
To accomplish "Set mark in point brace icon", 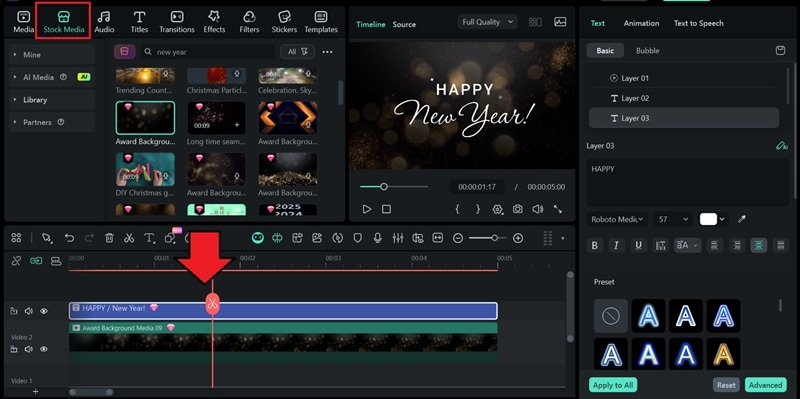I will 458,209.
